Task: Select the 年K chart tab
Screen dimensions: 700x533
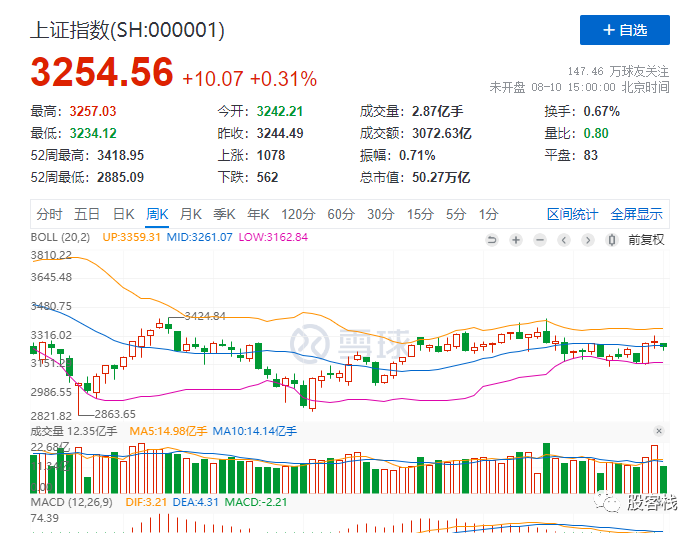Action: (x=258, y=214)
